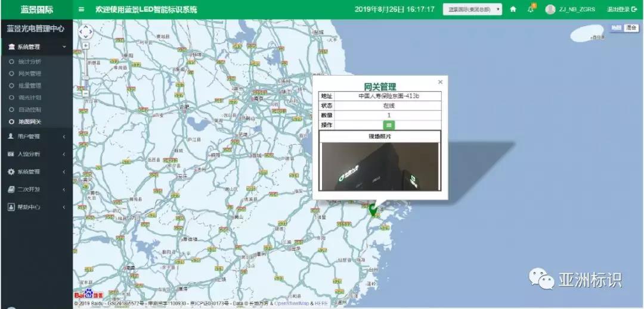This screenshot has height=309, width=644.
Task: Open notifications bell icon
Action: 531,8
